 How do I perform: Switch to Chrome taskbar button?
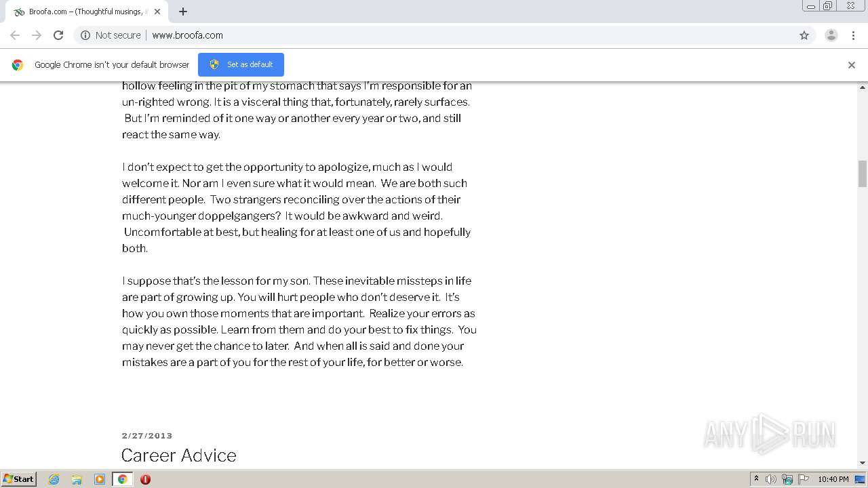click(123, 479)
